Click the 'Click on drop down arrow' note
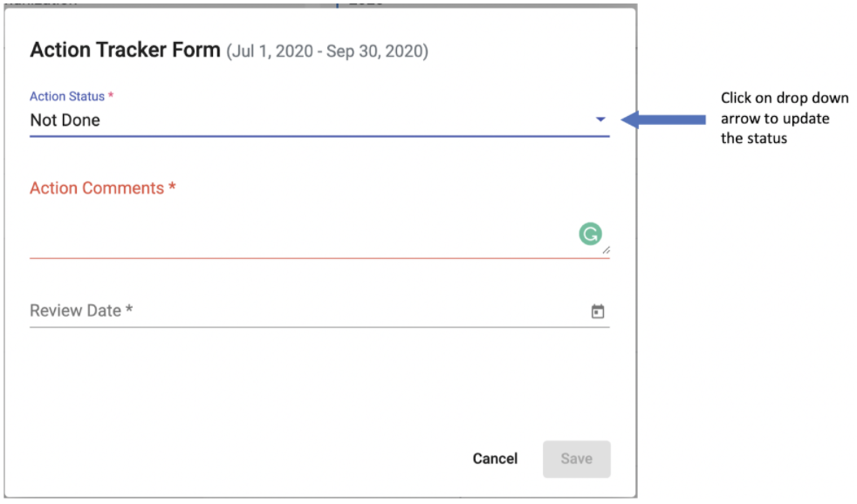This screenshot has width=857, height=504. pos(785,118)
